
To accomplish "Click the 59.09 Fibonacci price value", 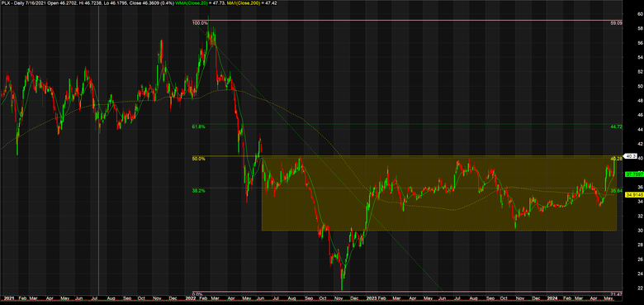I will click(x=616, y=23).
